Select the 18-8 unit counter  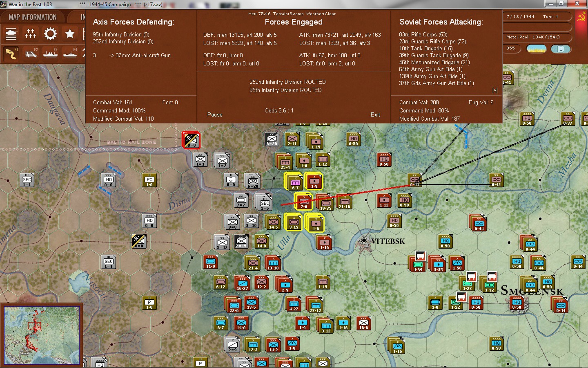[x=363, y=323]
